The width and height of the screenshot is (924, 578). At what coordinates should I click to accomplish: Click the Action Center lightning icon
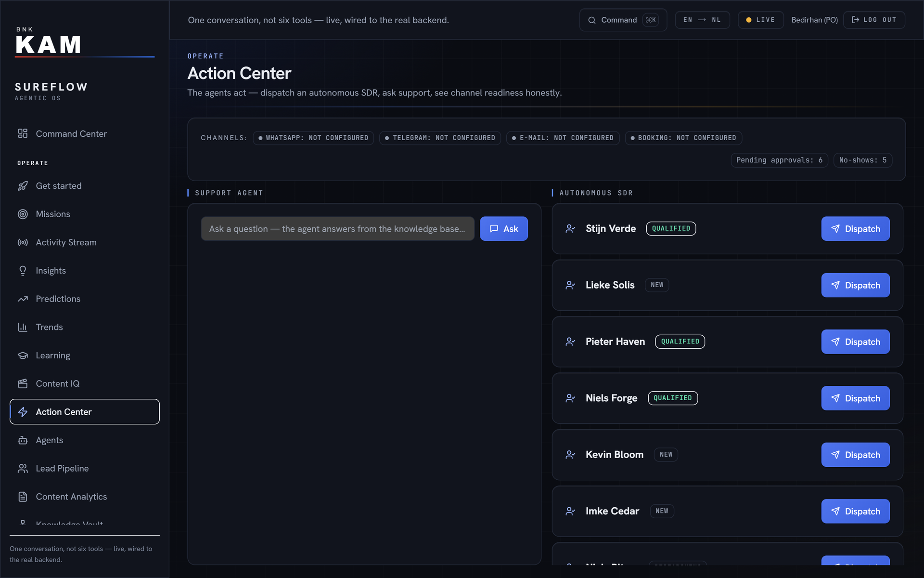pyautogui.click(x=23, y=412)
